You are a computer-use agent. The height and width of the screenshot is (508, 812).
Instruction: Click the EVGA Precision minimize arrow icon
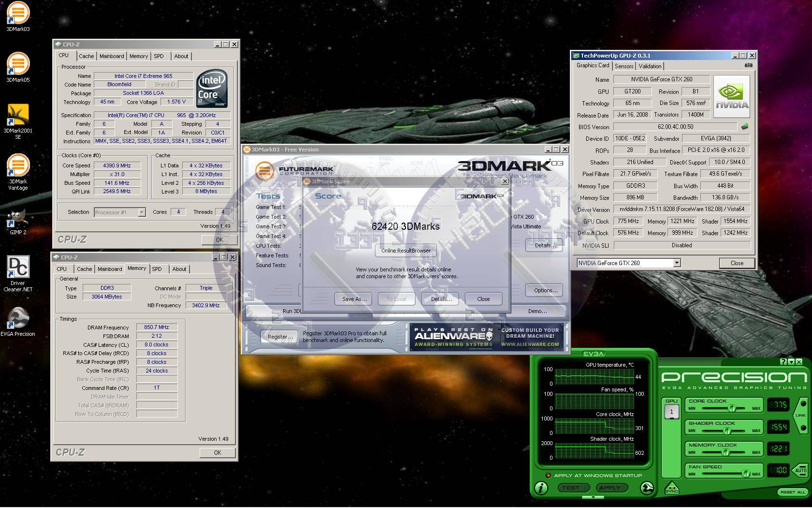[791, 361]
